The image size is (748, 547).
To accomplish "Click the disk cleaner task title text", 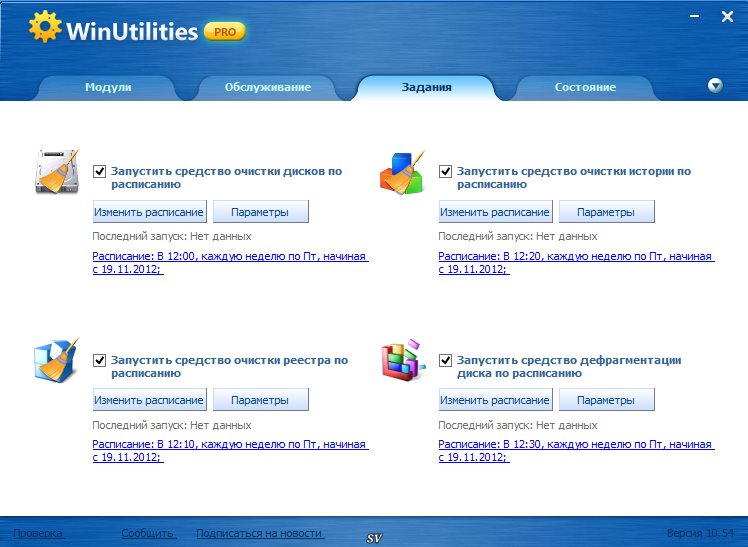I will tap(227, 177).
